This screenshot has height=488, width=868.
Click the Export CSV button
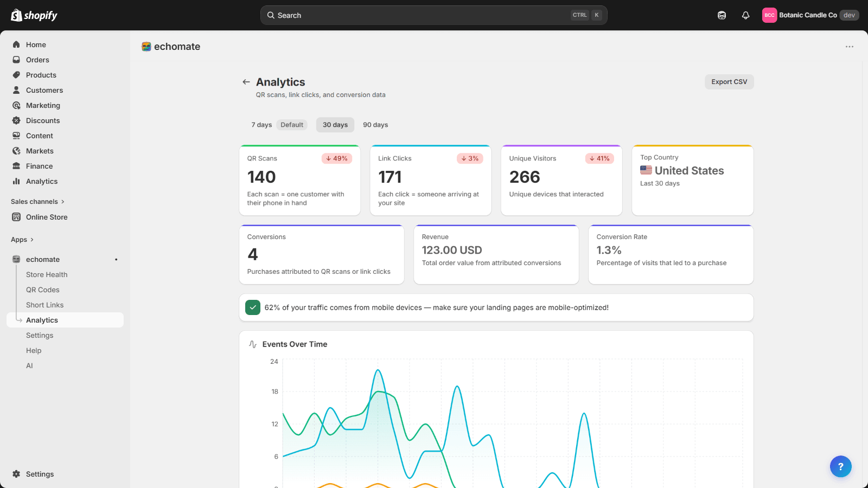click(729, 82)
